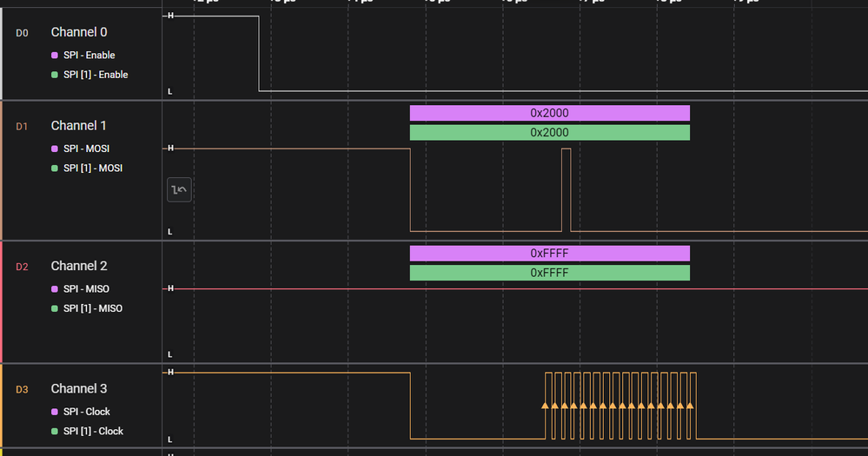Select the Channel 3 label
Viewport: 868px width, 456px height.
[x=79, y=388]
